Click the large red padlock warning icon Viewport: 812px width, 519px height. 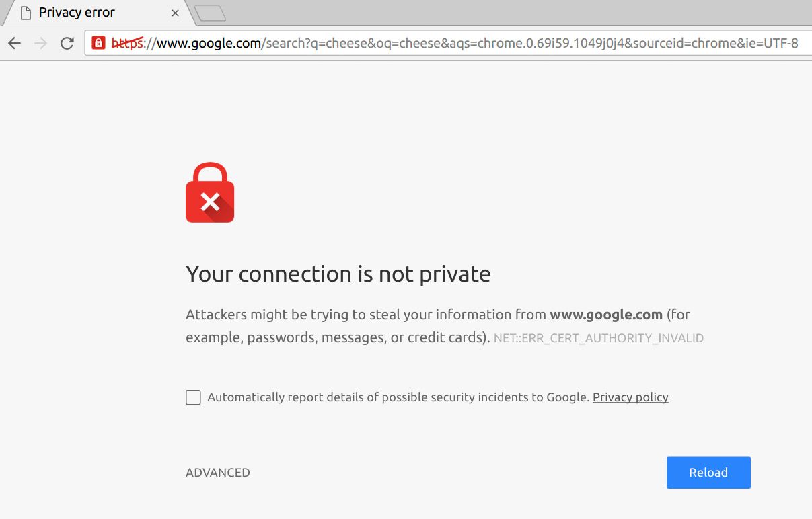(x=210, y=192)
